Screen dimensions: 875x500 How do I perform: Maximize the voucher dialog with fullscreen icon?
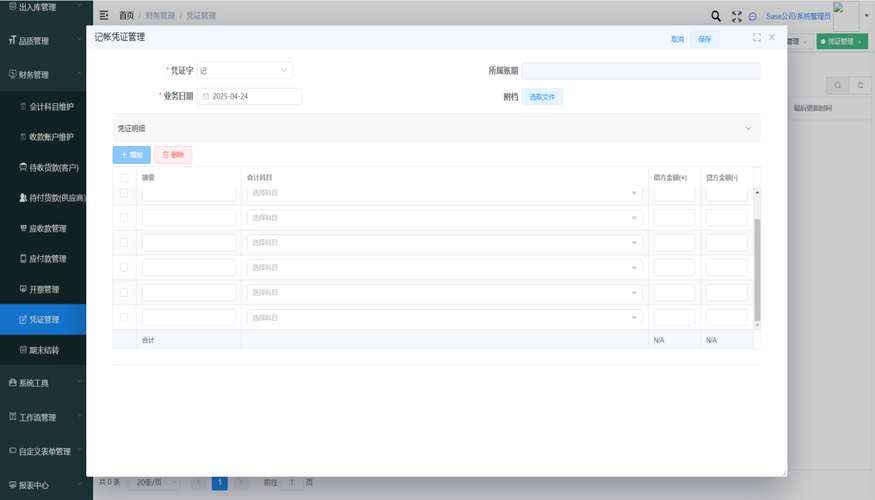coord(757,37)
